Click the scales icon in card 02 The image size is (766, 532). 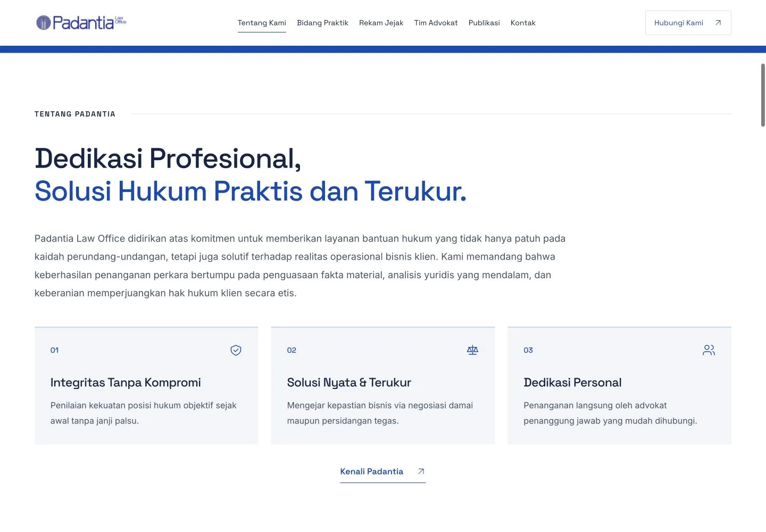pyautogui.click(x=472, y=350)
